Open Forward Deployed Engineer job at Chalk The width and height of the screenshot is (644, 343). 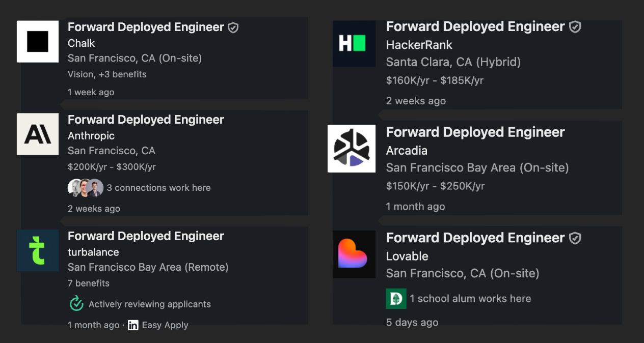pos(146,27)
